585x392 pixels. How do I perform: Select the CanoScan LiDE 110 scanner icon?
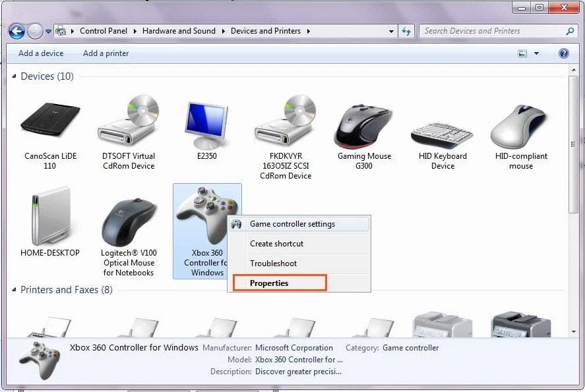click(x=49, y=122)
